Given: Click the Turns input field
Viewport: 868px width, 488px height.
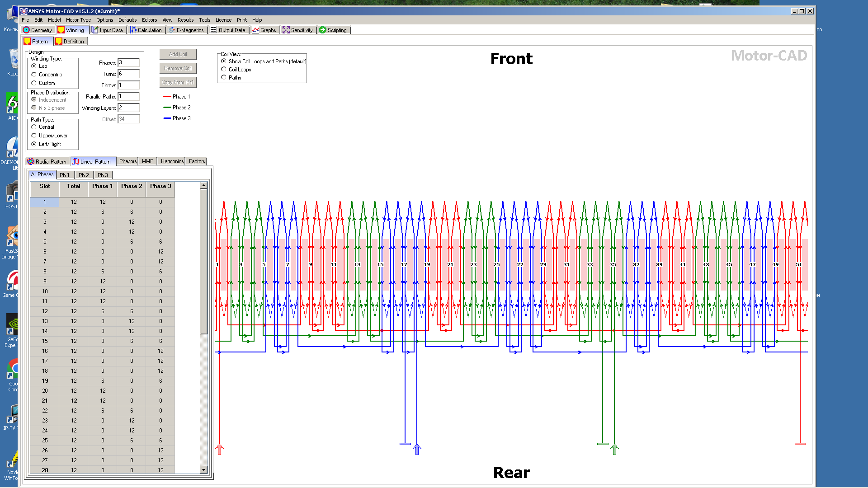Looking at the screenshot, I should (x=128, y=74).
